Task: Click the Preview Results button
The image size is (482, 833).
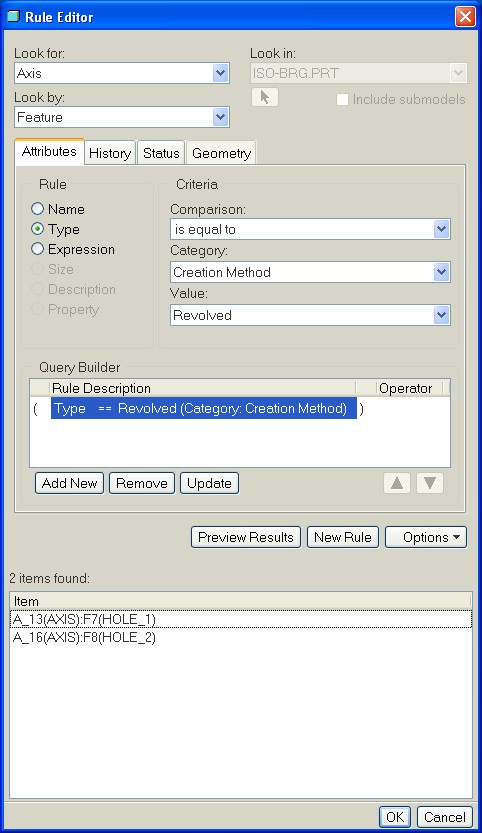Action: point(246,537)
